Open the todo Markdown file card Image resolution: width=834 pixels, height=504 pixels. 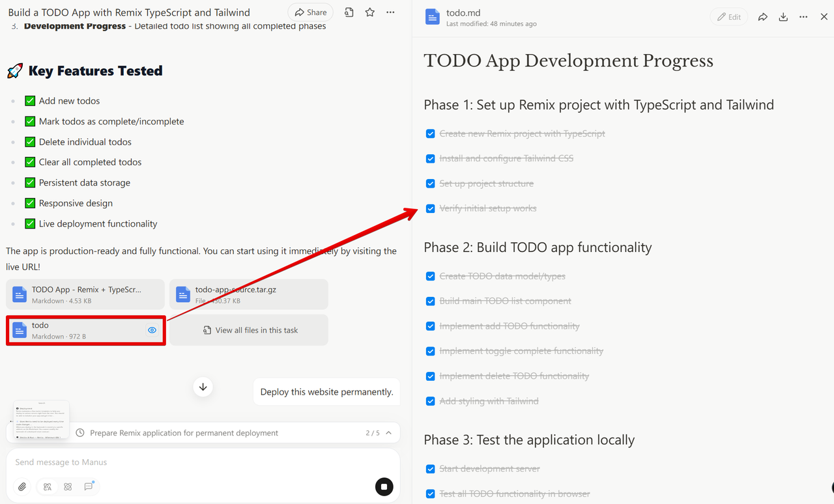click(x=86, y=330)
